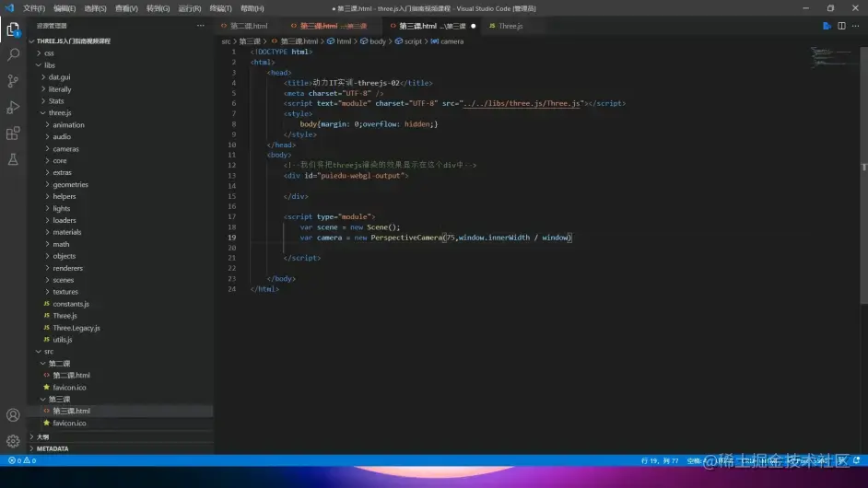Open the editor's more actions ellipsis
Image resolution: width=868 pixels, height=488 pixels.
tap(856, 26)
